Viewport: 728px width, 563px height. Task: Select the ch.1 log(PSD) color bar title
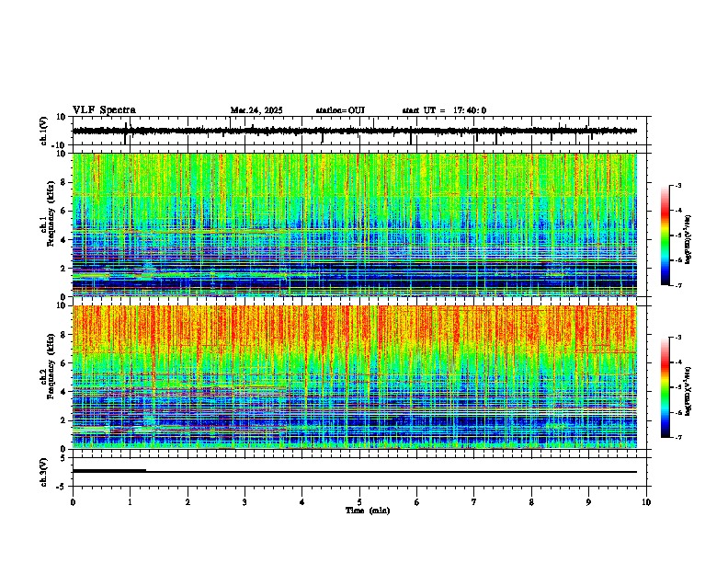[x=688, y=239]
